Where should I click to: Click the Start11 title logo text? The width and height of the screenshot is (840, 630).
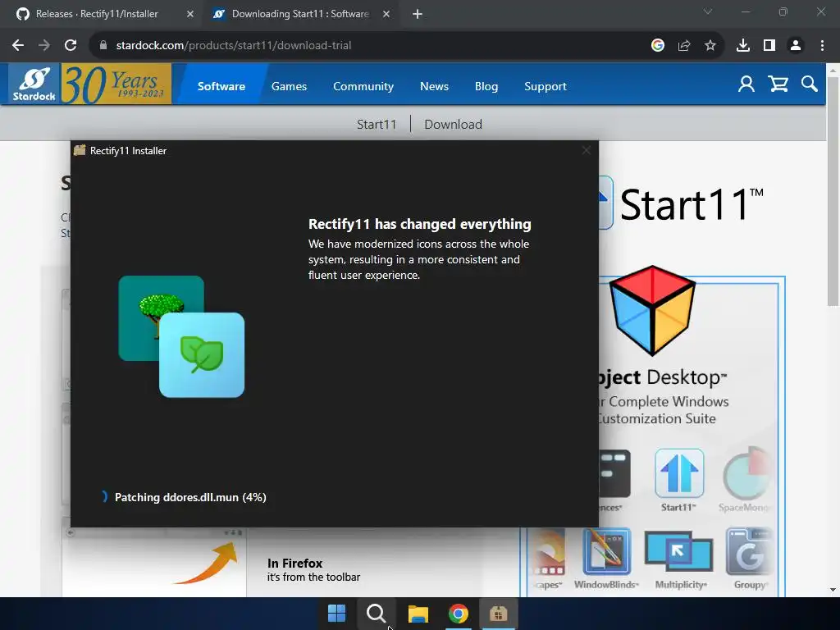coord(691,204)
